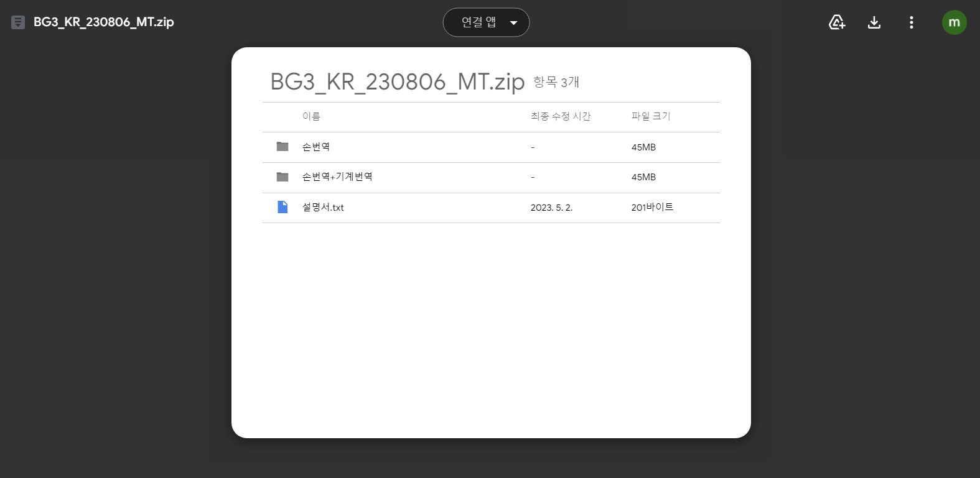Open the 손번역+기계번역 folder
980x478 pixels.
pyautogui.click(x=337, y=177)
